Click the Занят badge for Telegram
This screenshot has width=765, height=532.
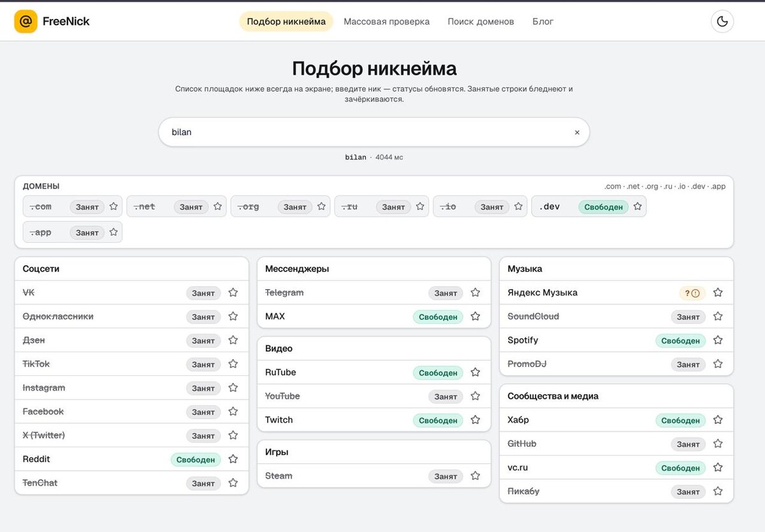coord(446,293)
